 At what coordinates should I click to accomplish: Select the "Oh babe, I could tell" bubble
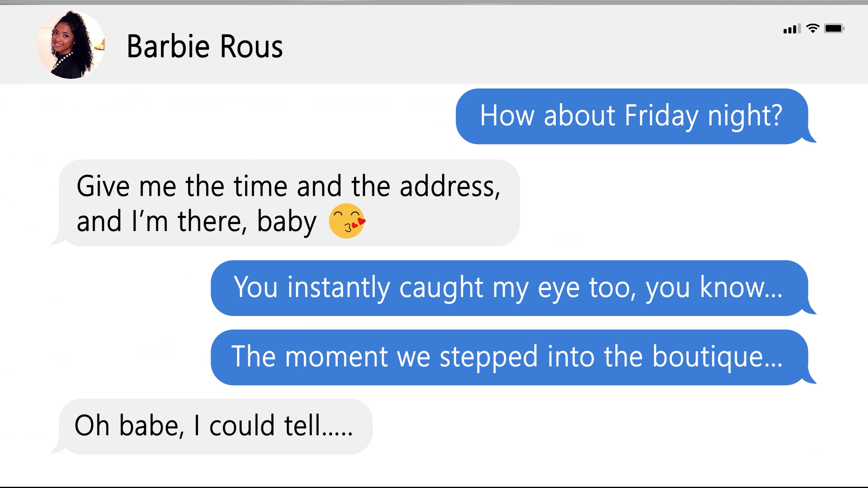click(x=216, y=427)
